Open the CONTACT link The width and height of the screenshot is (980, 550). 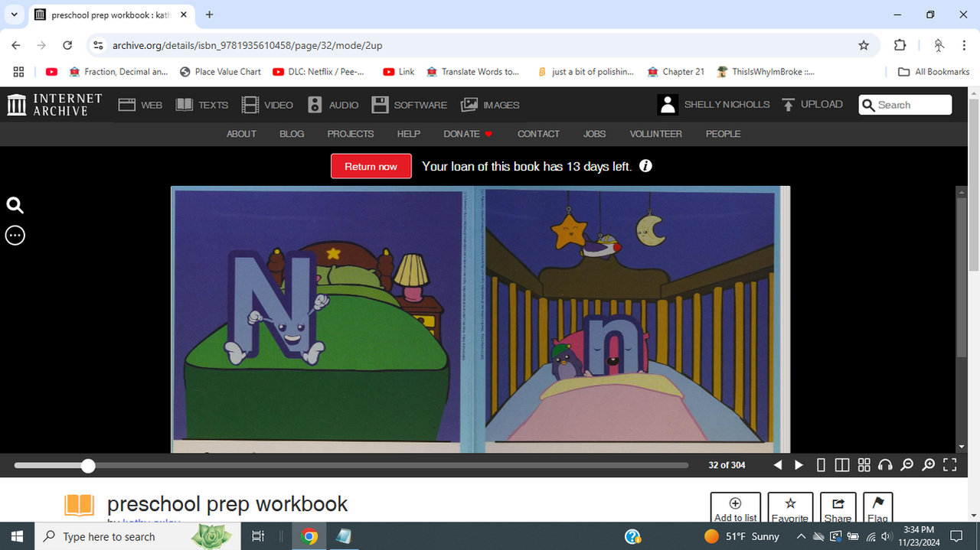point(538,134)
